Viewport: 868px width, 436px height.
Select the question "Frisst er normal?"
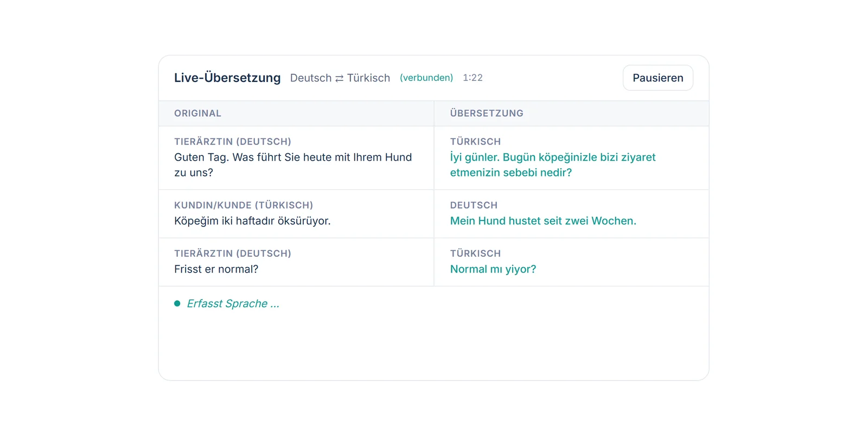pyautogui.click(x=216, y=269)
